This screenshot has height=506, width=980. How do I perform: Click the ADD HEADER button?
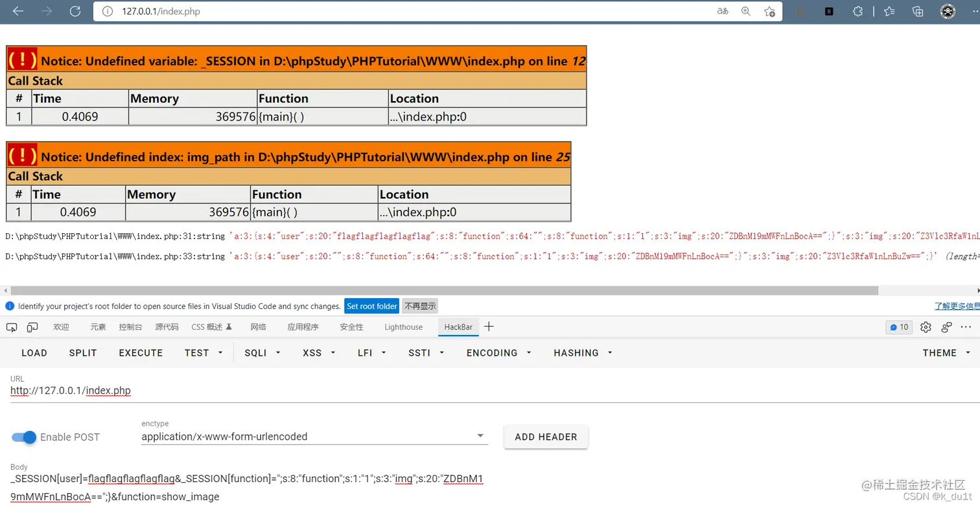[x=546, y=437]
